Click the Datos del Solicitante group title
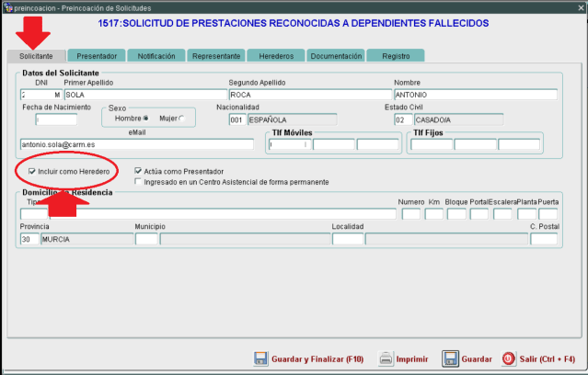 point(61,73)
